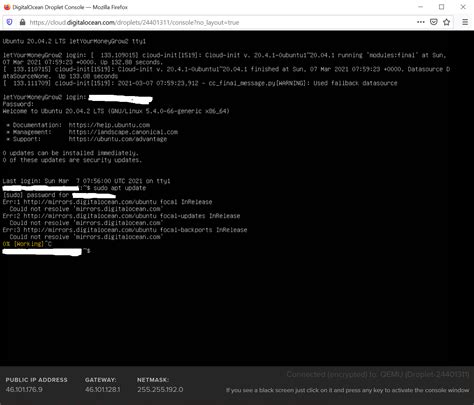Bookmark this page with star icon

click(447, 22)
